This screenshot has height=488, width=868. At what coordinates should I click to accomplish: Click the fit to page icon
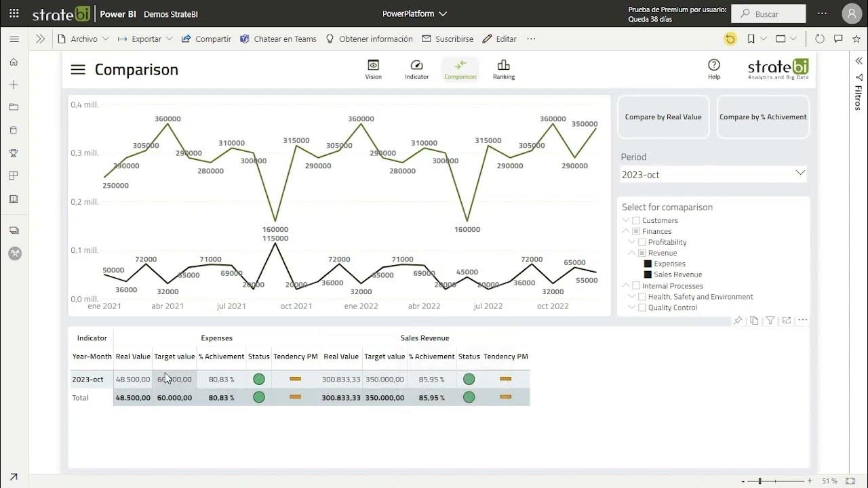coord(850,481)
